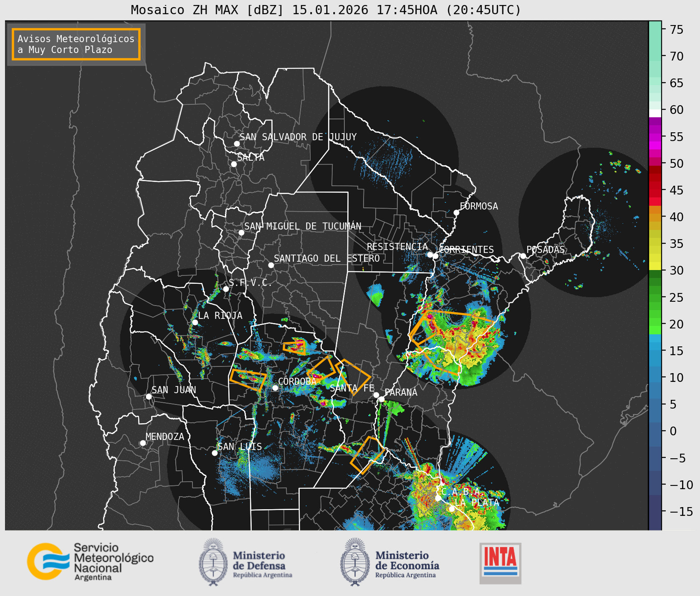This screenshot has width=700, height=596.
Task: Click the 30 dBZ colorbar tick label
Action: click(677, 270)
